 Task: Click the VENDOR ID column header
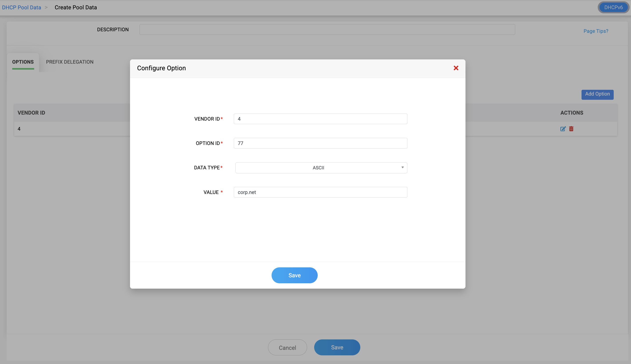click(x=31, y=113)
